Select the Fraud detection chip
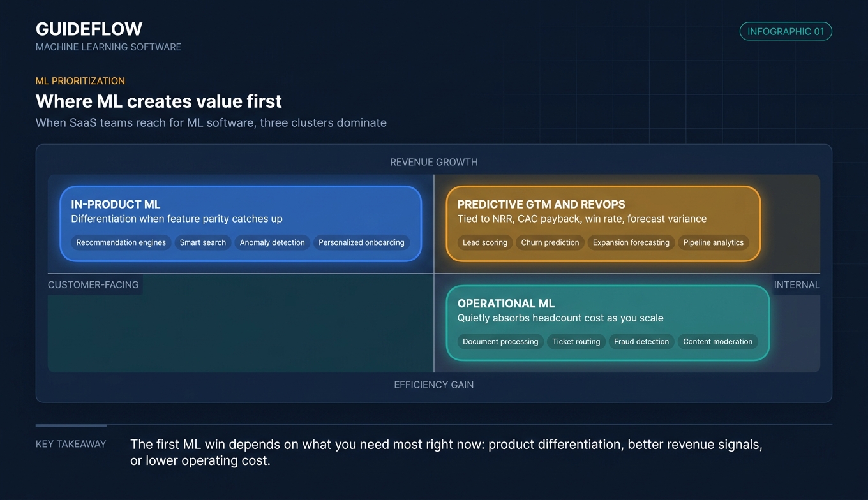The image size is (868, 500). (x=641, y=342)
